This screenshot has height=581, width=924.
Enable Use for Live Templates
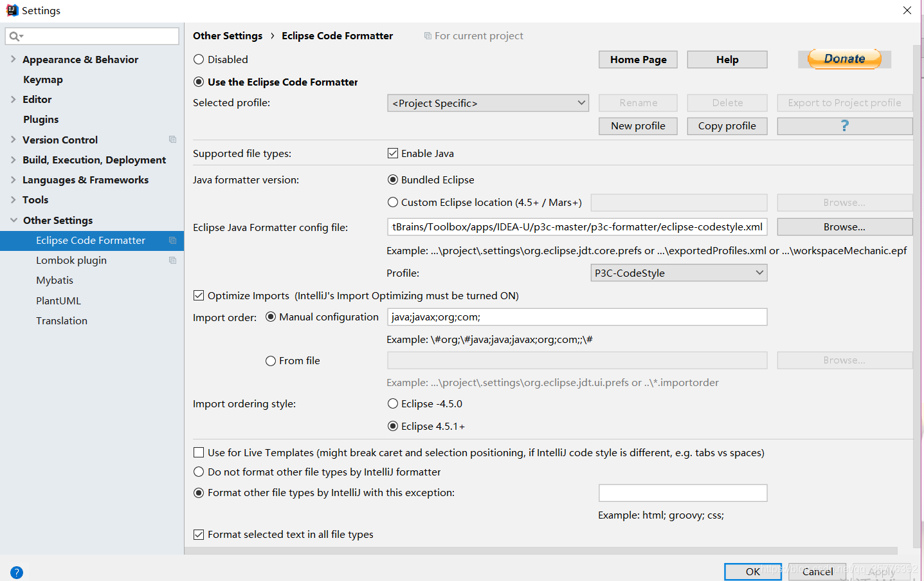[x=199, y=452]
